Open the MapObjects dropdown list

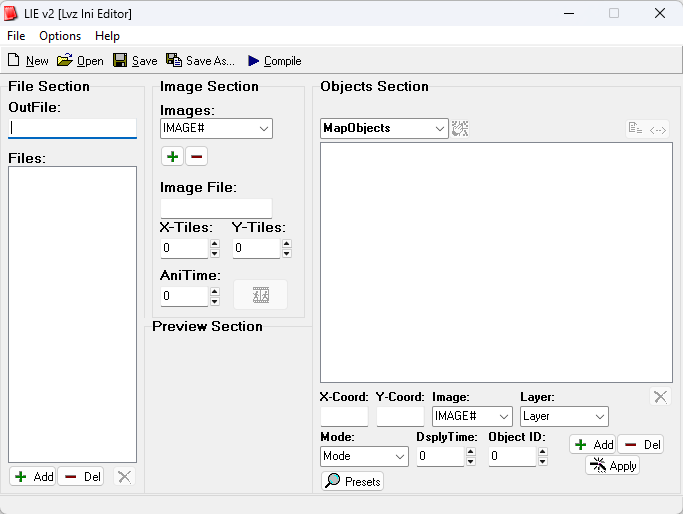[x=384, y=128]
